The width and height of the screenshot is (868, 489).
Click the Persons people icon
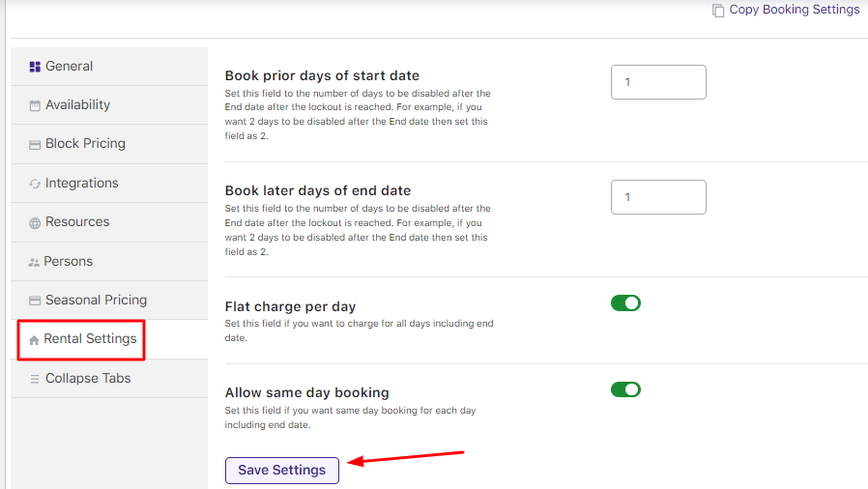click(34, 262)
